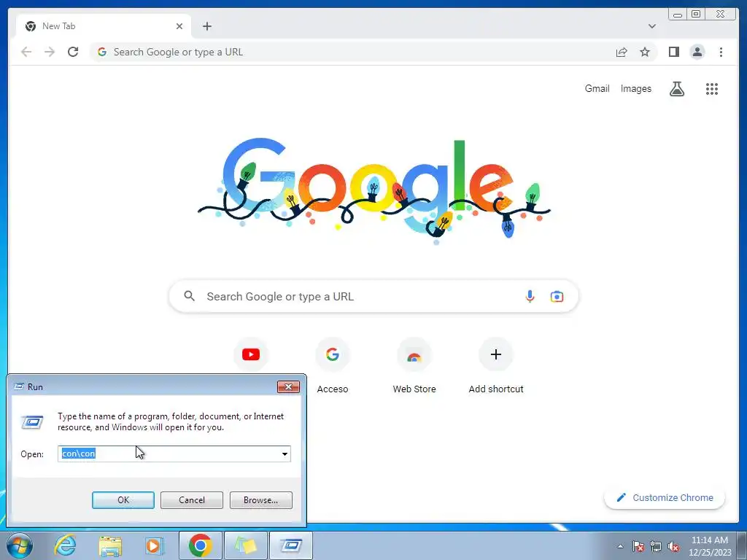Screen dimensions: 747x560
Task: Reload the page in Chrome
Action: pyautogui.click(x=73, y=52)
